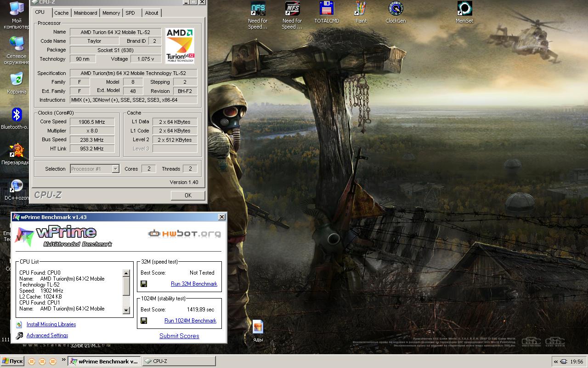Screen dimensions: 588x368
Task: Click the Multiplier value x 8.0
Action: [x=93, y=131]
